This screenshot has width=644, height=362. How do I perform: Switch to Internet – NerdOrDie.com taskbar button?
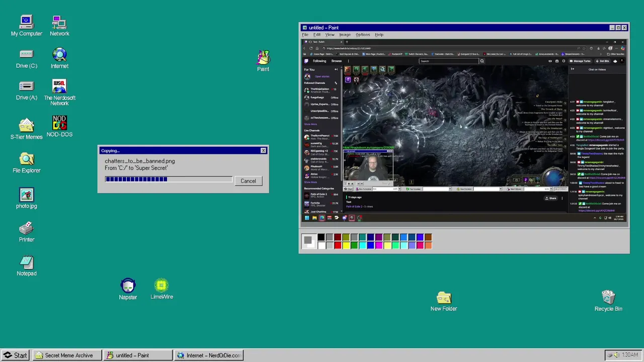tap(208, 355)
